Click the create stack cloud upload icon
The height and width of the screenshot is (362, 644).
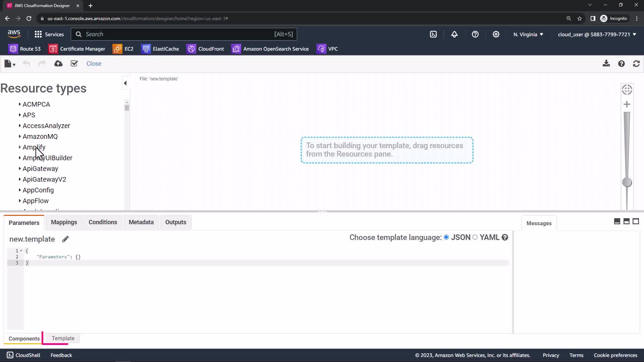coord(58,64)
